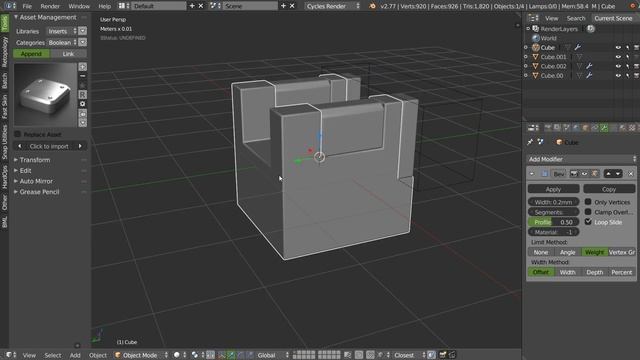The height and width of the screenshot is (360, 640).
Task: Toggle Cube selectability cursor icon
Action: tap(627, 47)
